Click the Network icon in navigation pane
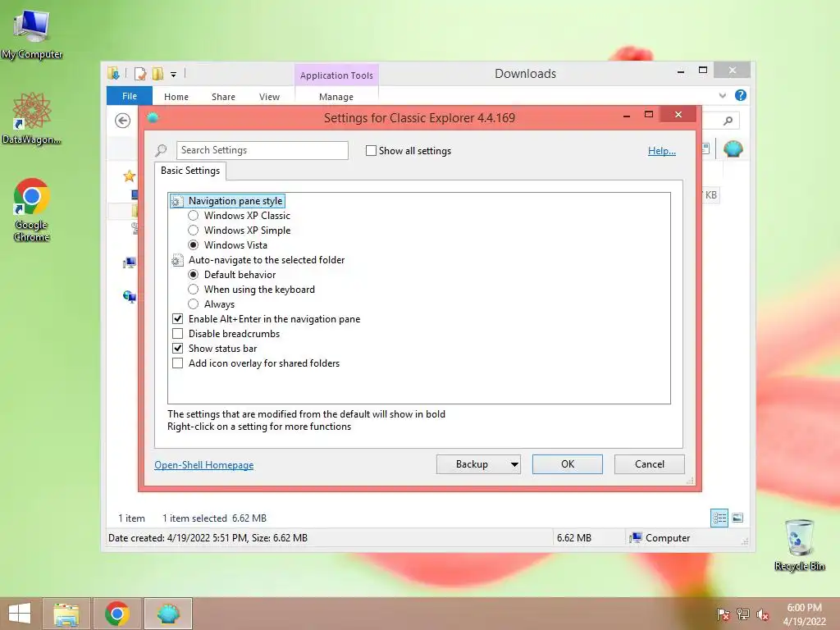 point(130,296)
